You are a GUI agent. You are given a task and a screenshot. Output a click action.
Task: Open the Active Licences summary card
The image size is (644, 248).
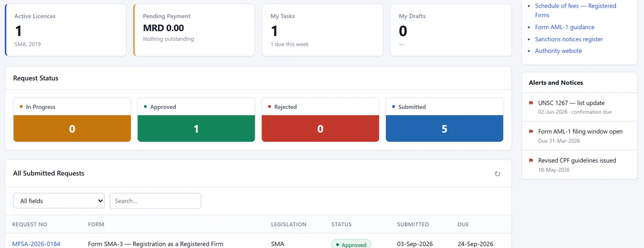click(x=65, y=30)
